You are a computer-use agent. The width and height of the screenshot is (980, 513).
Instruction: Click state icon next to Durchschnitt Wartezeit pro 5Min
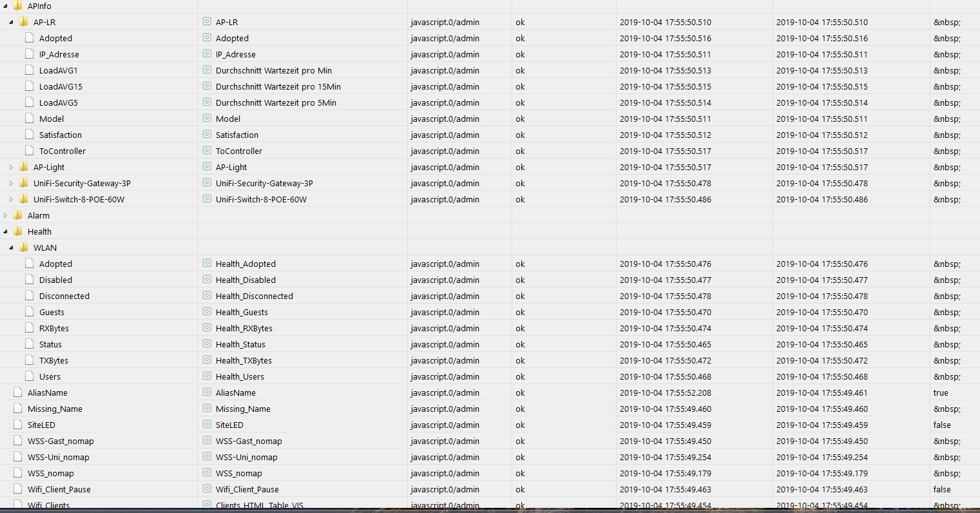(207, 102)
